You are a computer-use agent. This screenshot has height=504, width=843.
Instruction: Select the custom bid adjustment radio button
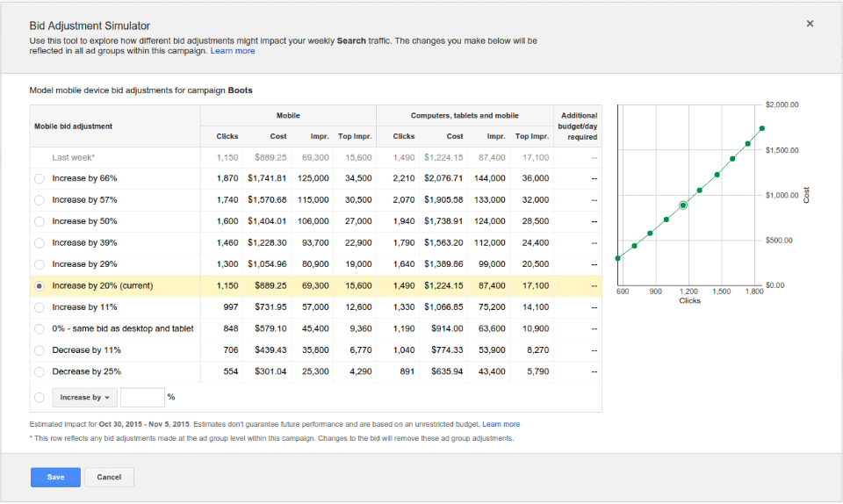click(x=40, y=398)
